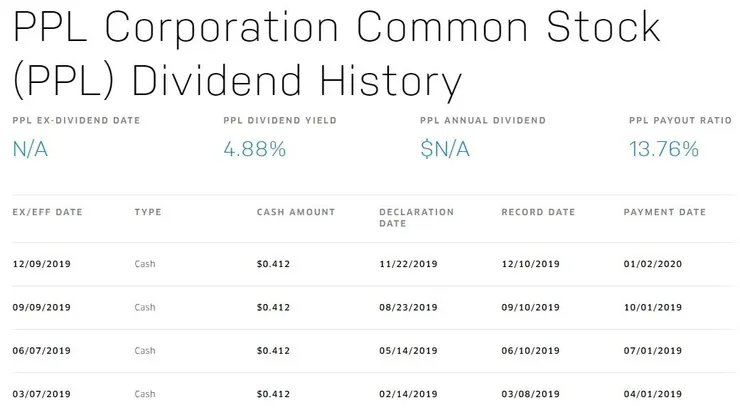Select the 11/22/2019 declaration date cell
Image resolution: width=740 pixels, height=414 pixels.
pos(409,265)
